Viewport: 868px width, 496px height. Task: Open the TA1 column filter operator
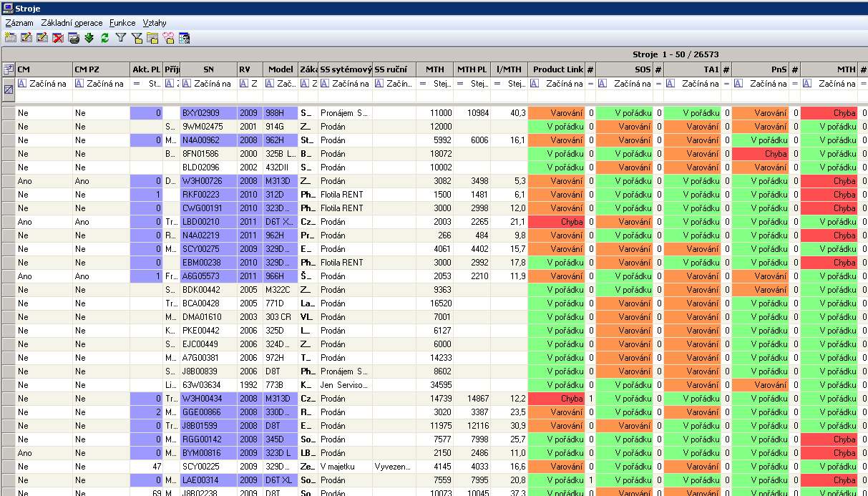pos(670,84)
